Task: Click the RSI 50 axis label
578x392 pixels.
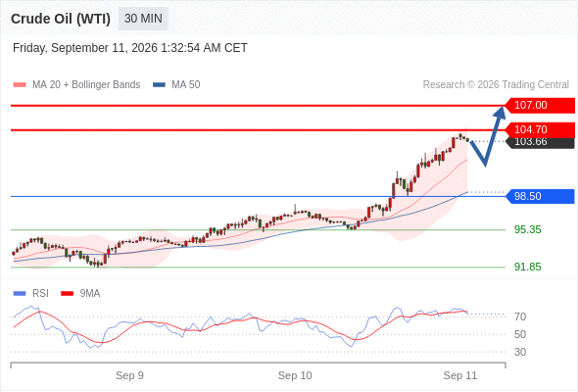Action: (520, 334)
